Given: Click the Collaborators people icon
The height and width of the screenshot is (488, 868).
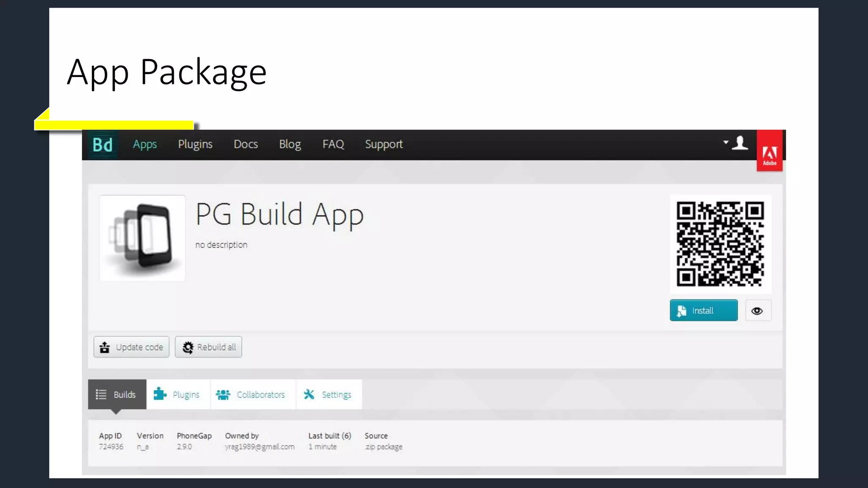Looking at the screenshot, I should tap(223, 394).
